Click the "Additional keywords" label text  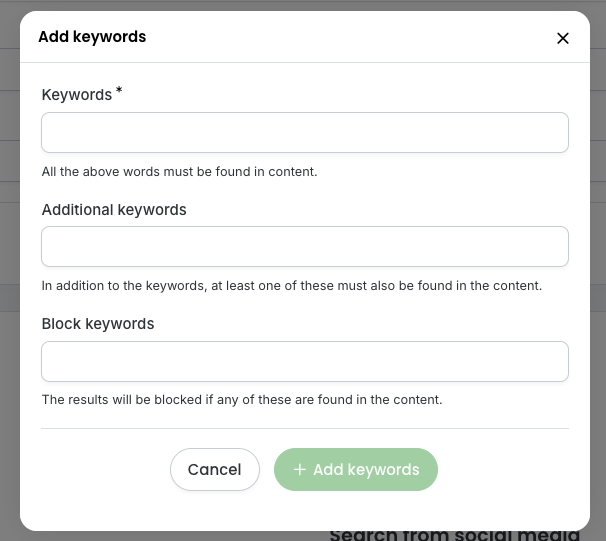[114, 210]
